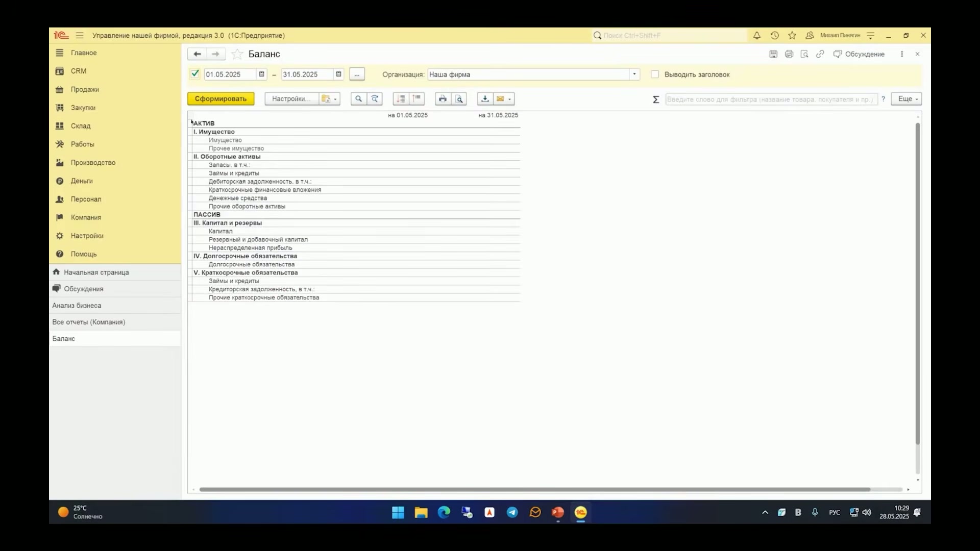
Task: Open Продажи section in sidebar
Action: click(x=85, y=89)
